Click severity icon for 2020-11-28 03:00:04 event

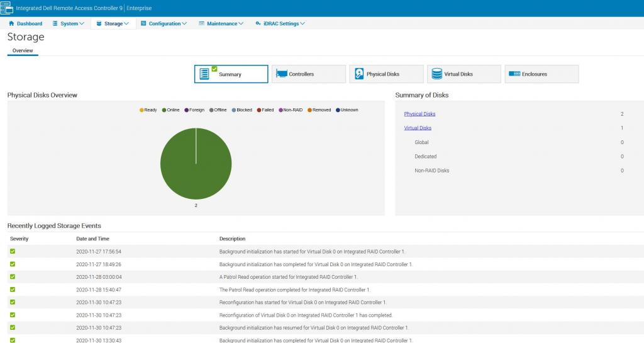tap(13, 276)
